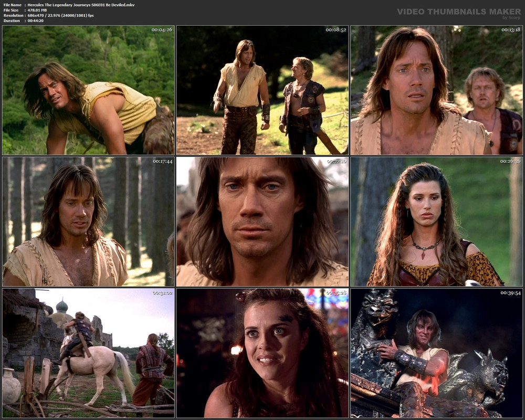Click the file name 'Hercules The Legendary Journeys S06E01 Be Deviled.mkv'
This screenshot has width=525, height=420.
[x=81, y=5]
